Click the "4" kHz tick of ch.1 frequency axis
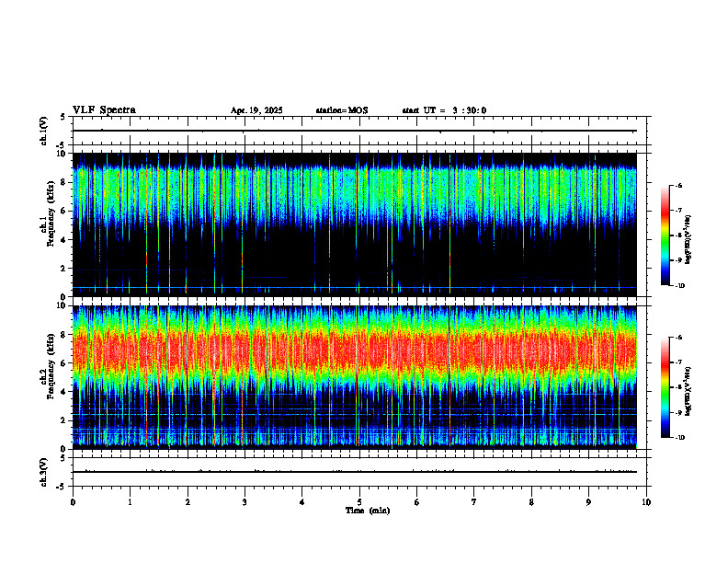Screen dimensions: 728x563 pyautogui.click(x=64, y=240)
